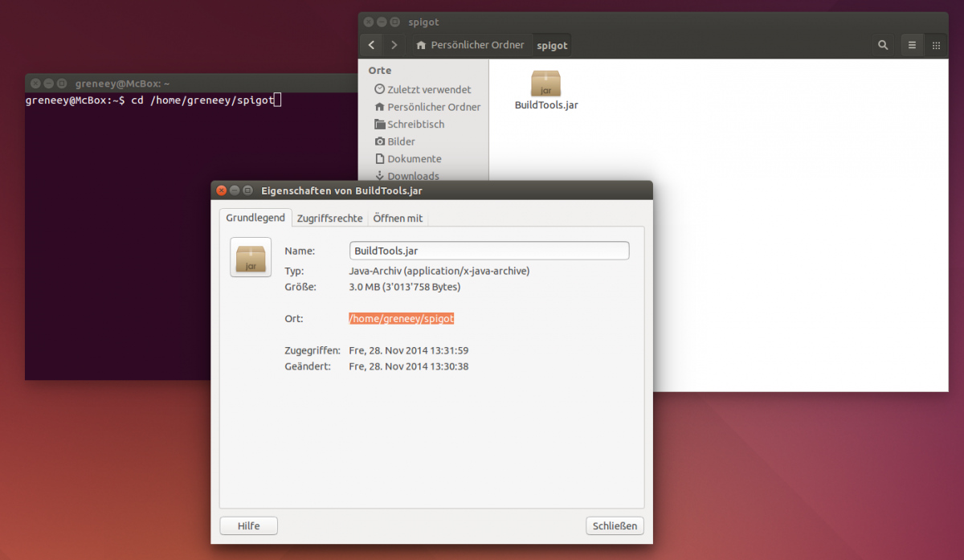Click the Ort: label in the properties dialog
964x560 pixels.
[x=294, y=319]
